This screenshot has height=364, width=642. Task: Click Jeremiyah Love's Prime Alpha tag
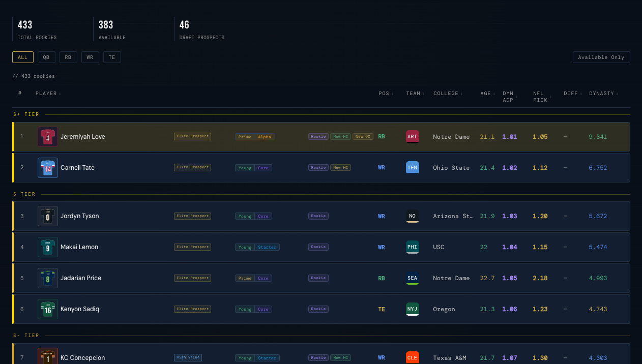pos(255,137)
